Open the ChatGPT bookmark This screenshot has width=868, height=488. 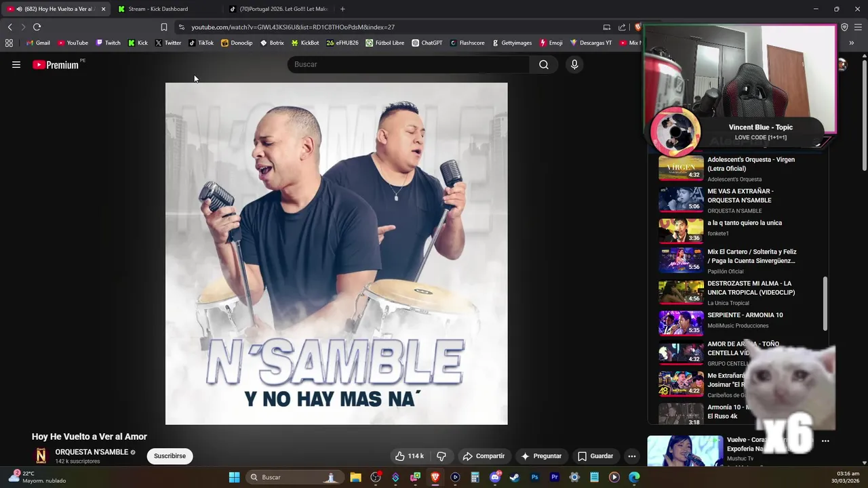(x=427, y=43)
